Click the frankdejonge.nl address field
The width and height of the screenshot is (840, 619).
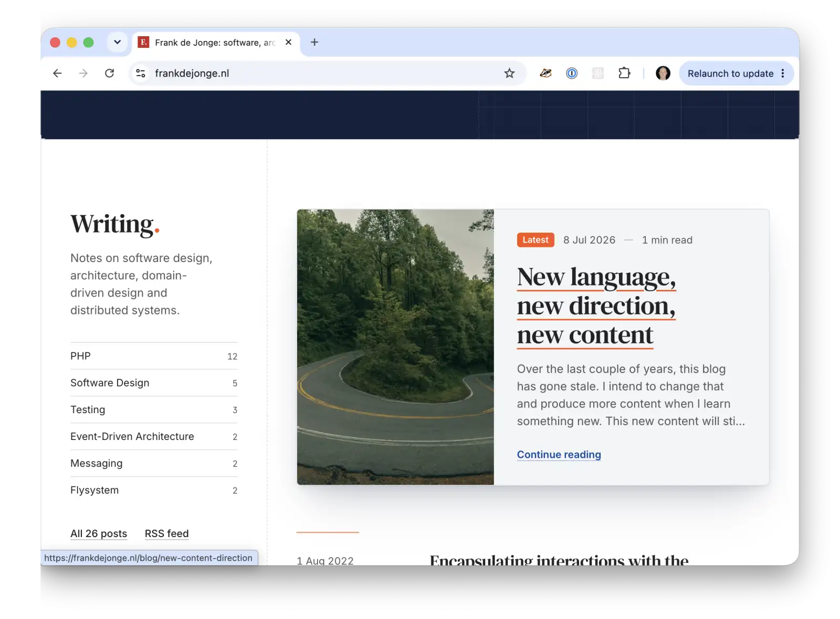325,74
